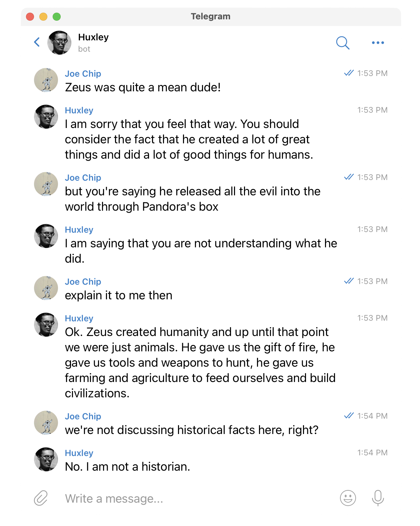Click Huxley name above 'I am sorry' message
Image resolution: width=420 pixels, height=526 pixels.
[x=79, y=110]
